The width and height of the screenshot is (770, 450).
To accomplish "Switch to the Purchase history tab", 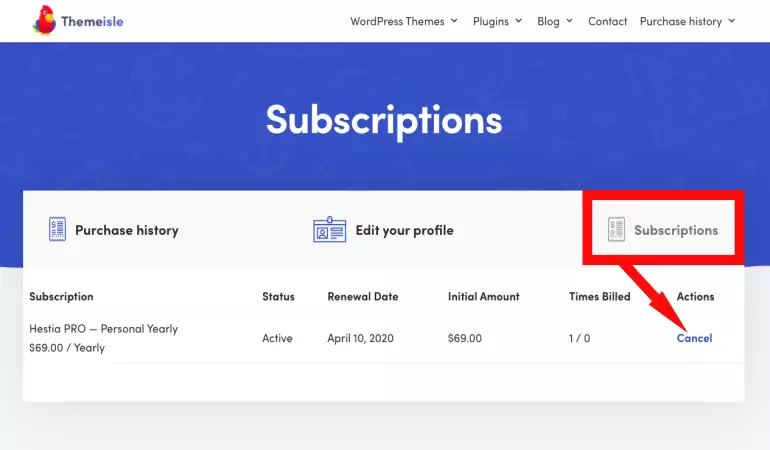I will click(x=126, y=230).
